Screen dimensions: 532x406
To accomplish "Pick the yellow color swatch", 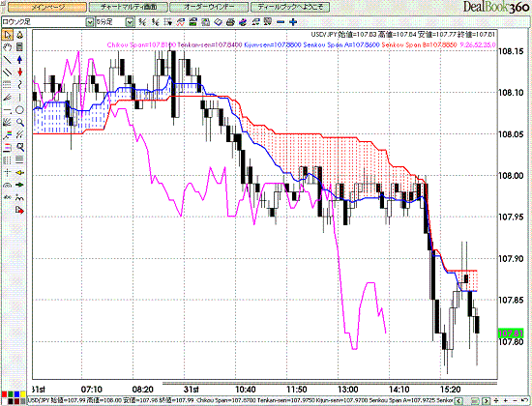I will point(23,394).
